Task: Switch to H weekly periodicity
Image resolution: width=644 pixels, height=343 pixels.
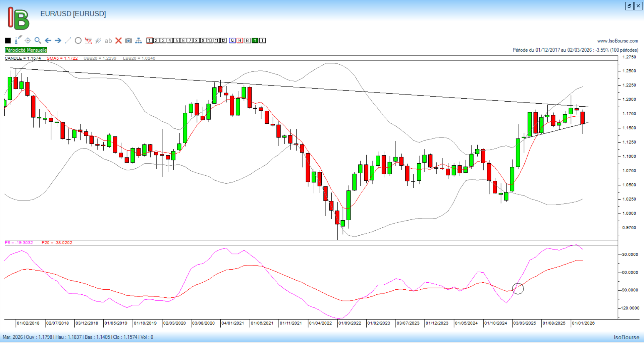Action: coord(240,41)
